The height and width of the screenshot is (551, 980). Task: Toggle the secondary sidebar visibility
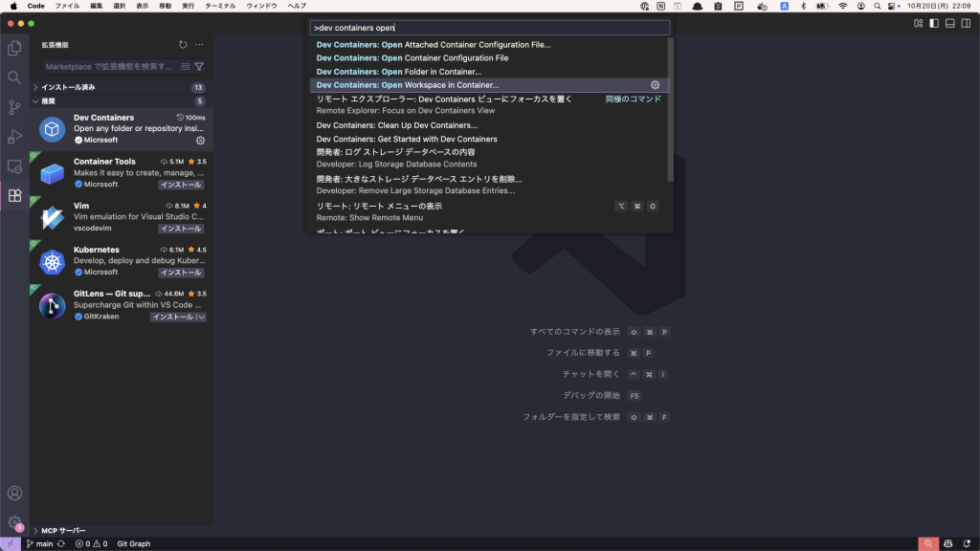click(x=968, y=23)
